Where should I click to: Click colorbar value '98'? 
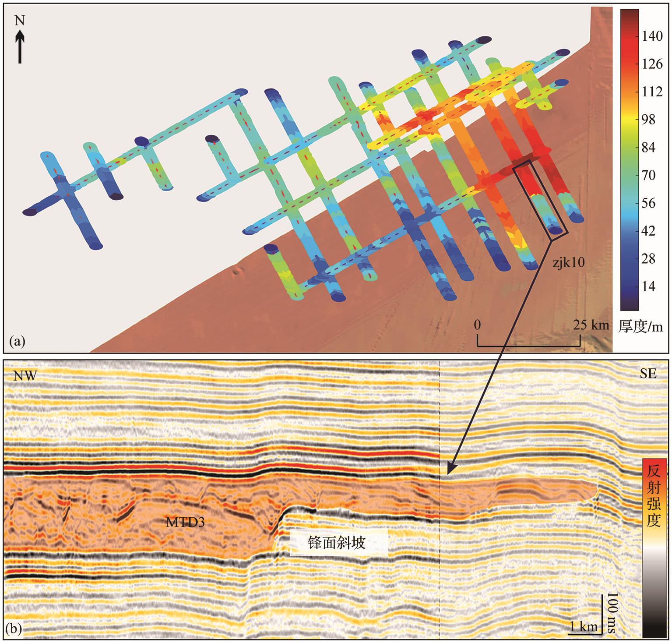tap(649, 120)
